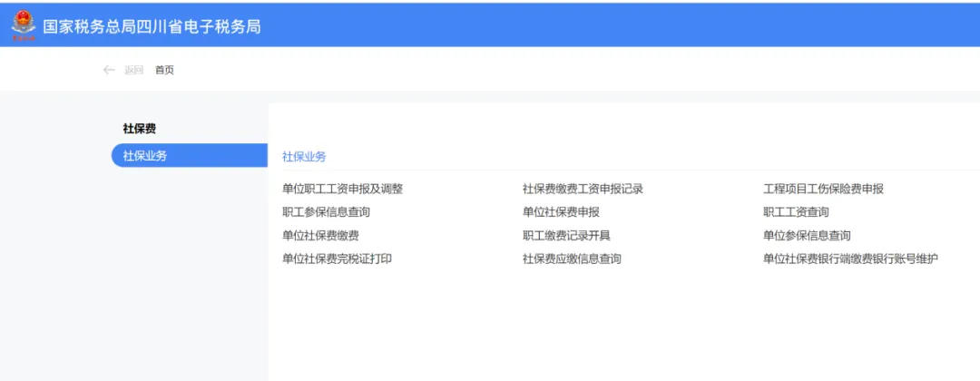
Task: Open 单位职工工资申报及调整
Action: coord(342,189)
